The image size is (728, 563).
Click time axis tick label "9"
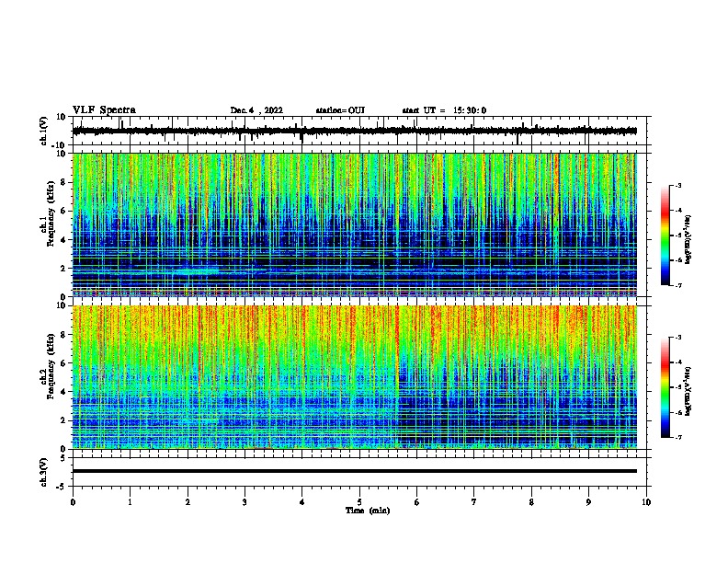[588, 502]
